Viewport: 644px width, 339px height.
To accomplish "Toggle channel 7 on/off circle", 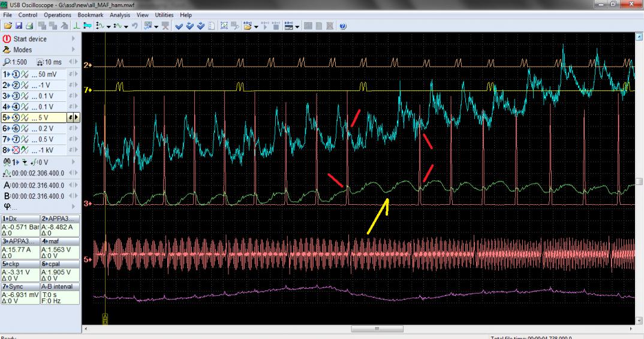I will (16, 139).
